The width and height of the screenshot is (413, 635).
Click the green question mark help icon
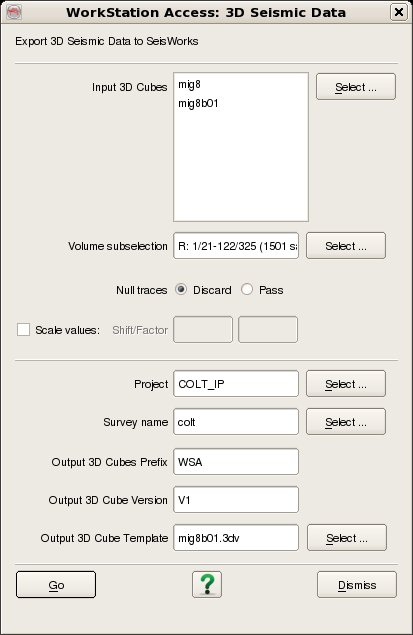coord(207,584)
